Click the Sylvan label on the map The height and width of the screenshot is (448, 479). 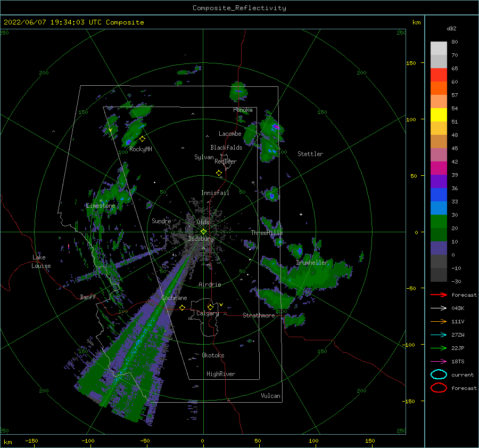pos(204,157)
